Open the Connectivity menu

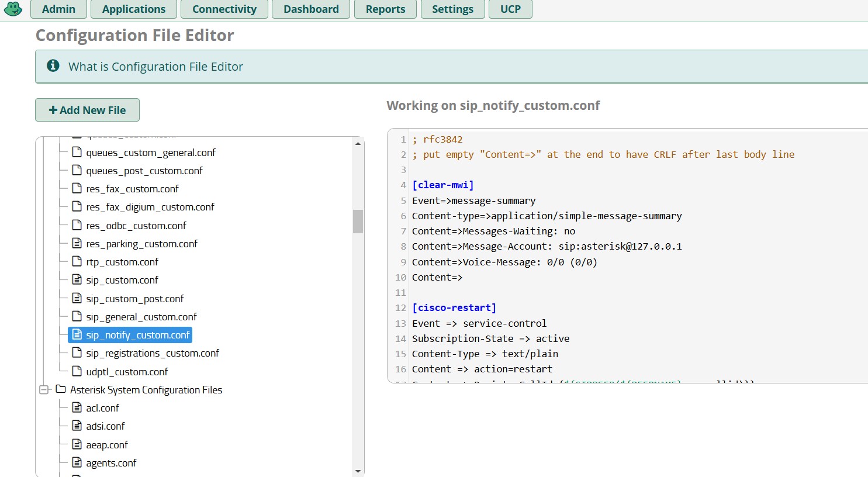[224, 9]
